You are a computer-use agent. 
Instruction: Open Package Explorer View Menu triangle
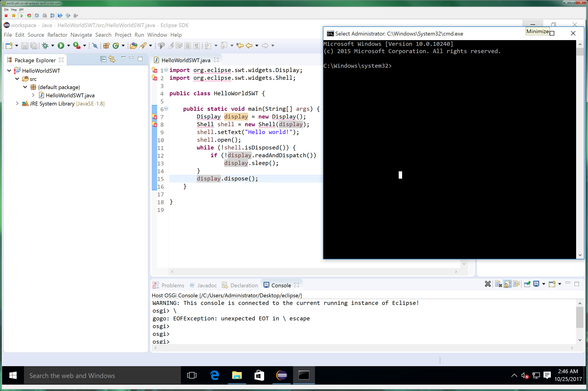click(x=123, y=58)
